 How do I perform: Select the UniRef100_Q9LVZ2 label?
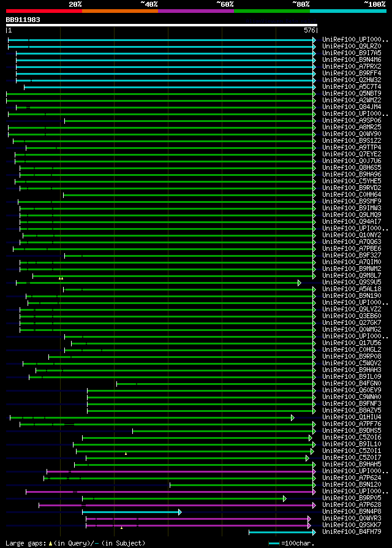point(352,310)
